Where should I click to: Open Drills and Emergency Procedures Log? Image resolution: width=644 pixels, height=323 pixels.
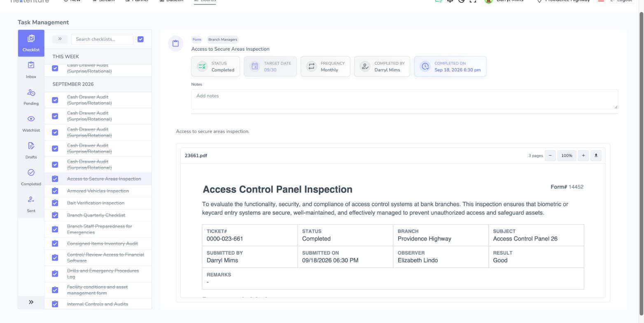point(103,274)
